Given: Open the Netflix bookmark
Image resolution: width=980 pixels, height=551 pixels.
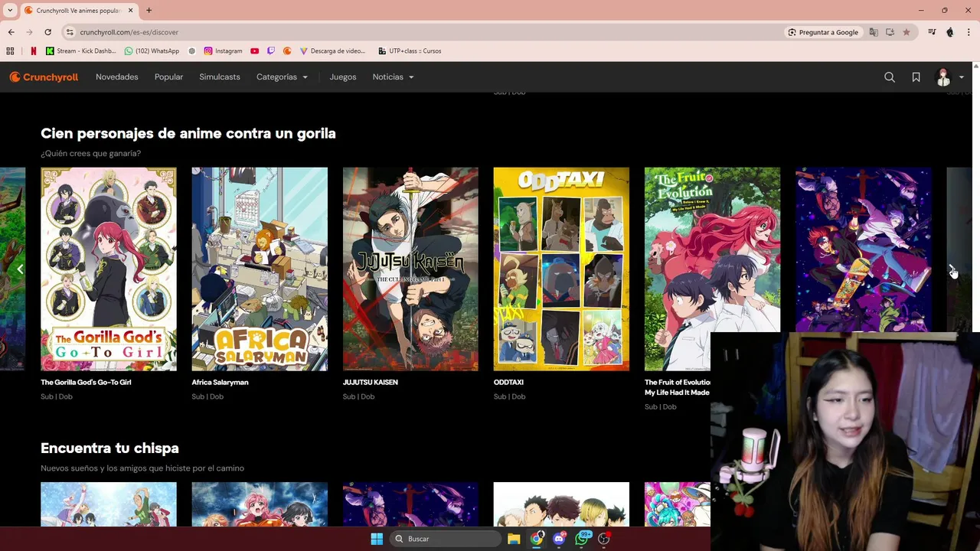Looking at the screenshot, I should tap(33, 51).
